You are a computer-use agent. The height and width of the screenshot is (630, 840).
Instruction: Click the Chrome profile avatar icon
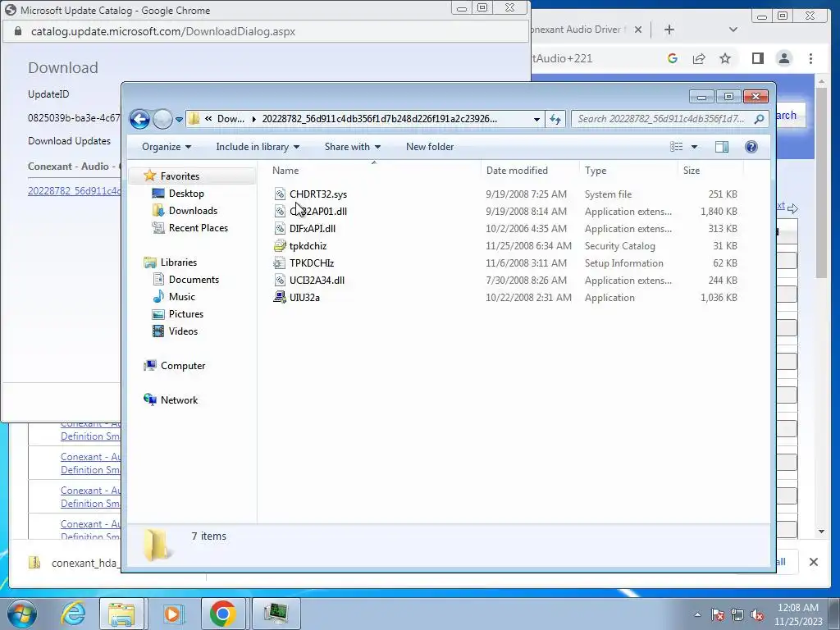point(784,58)
